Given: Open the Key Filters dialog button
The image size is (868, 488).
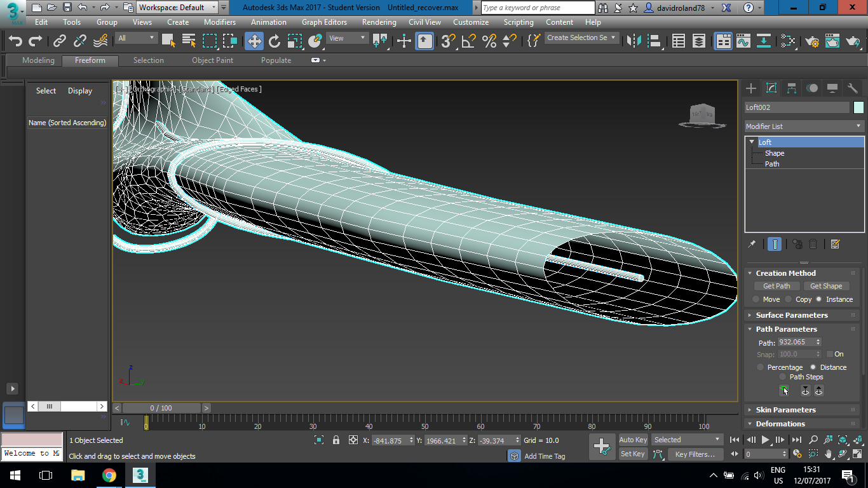Looking at the screenshot, I should coord(695,454).
